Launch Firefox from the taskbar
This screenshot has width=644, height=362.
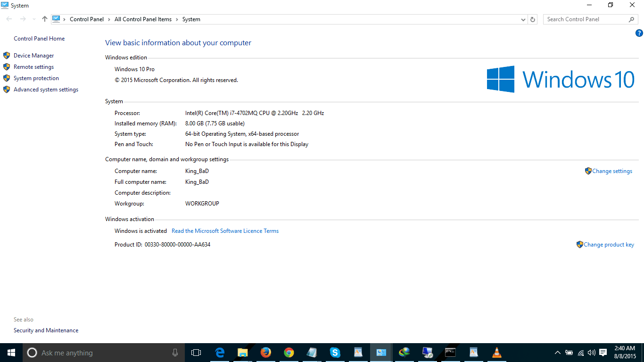pos(266,353)
